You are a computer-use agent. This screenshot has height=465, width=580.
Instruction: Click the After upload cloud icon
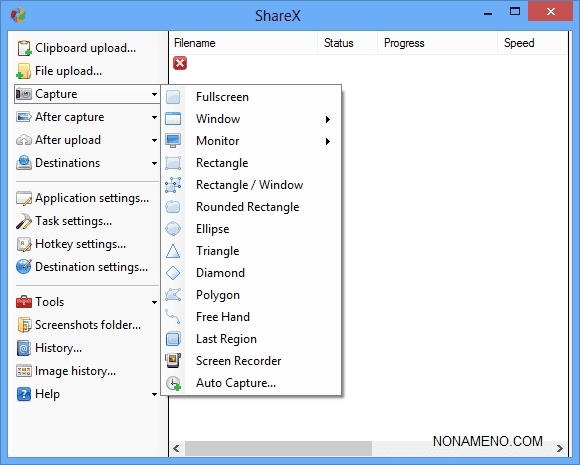coord(24,140)
